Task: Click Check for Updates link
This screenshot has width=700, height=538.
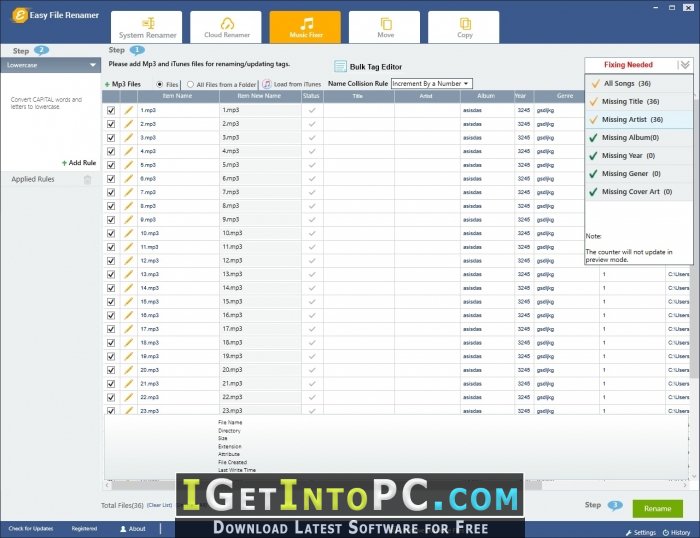Action: click(x=30, y=529)
